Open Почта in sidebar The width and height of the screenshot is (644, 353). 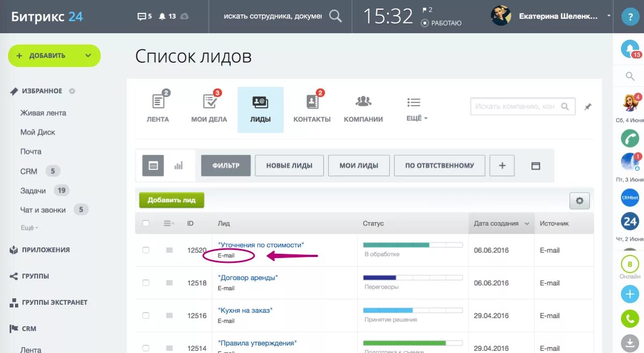[x=31, y=151]
